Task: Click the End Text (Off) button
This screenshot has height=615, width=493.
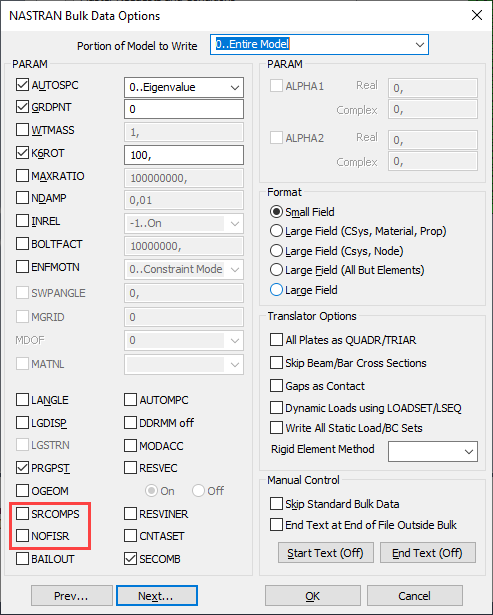Action: tap(428, 553)
